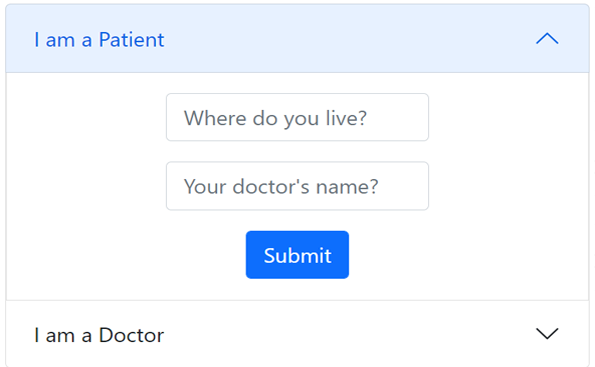Select the blue "I am a Patient" title text
Viewport: 595px width, 367px height.
pyautogui.click(x=99, y=39)
